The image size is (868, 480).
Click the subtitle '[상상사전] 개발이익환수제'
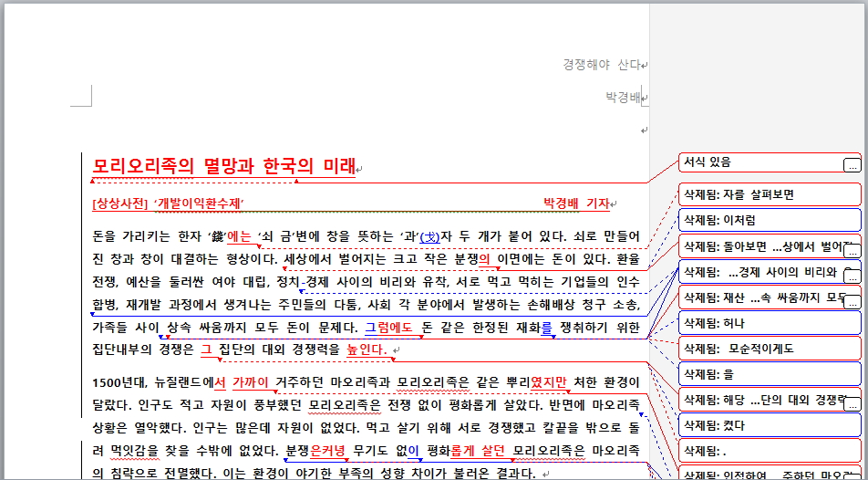tap(169, 203)
